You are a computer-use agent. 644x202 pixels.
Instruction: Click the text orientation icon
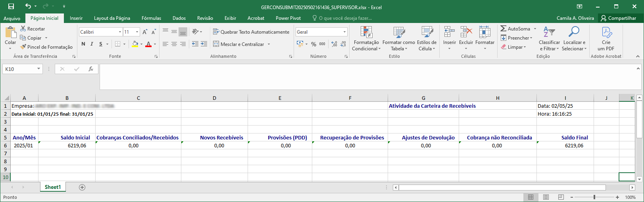coord(195,32)
